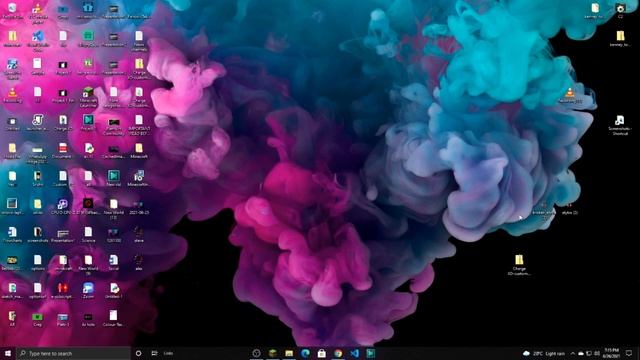Image resolution: width=640 pixels, height=360 pixels.
Task: Select the Recycle Bin desktop icon
Action: click(x=12, y=11)
